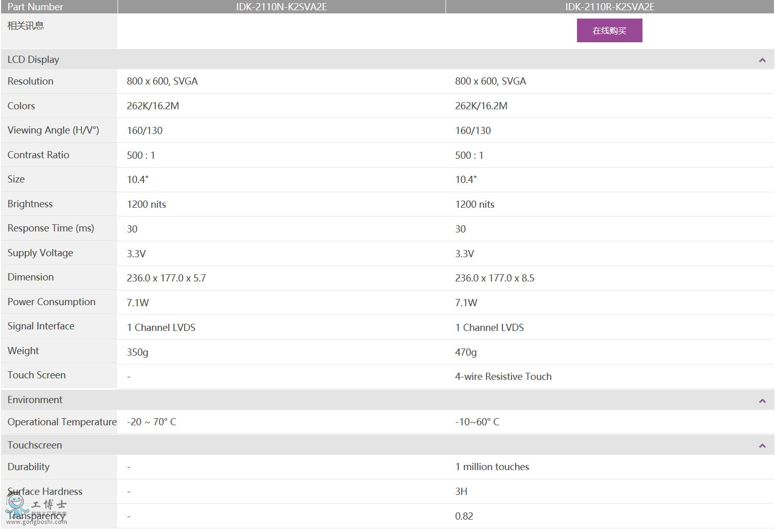Collapse the Environment section arrow
775x532 pixels.
(x=762, y=401)
